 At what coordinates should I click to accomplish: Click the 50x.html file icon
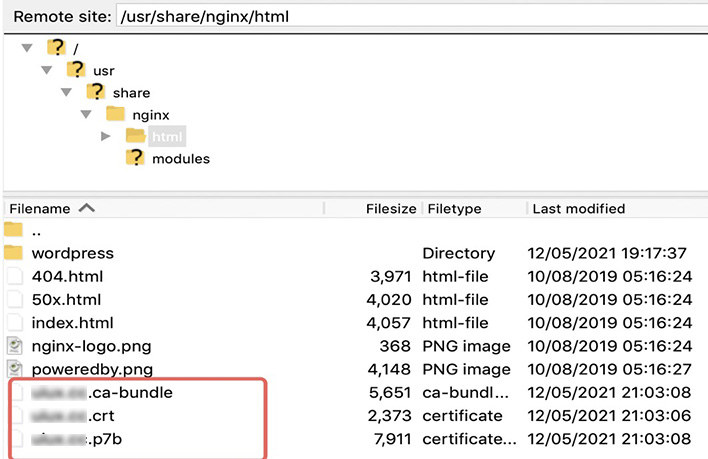coord(14,299)
